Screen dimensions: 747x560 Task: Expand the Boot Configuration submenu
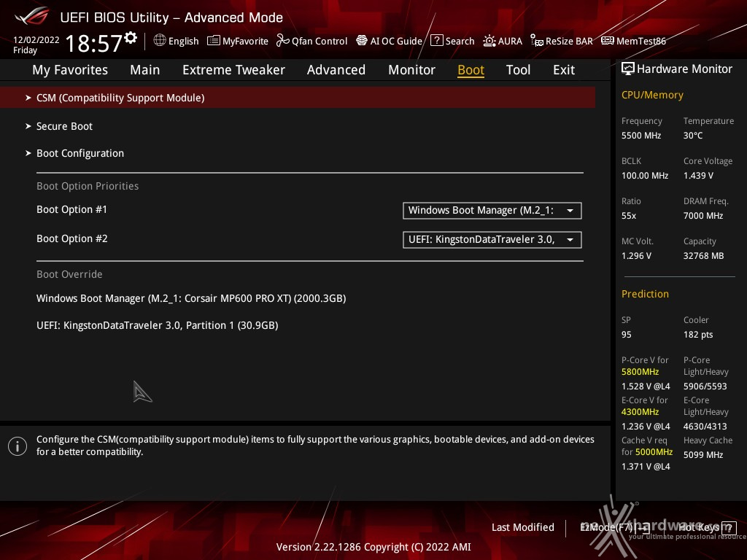click(80, 153)
